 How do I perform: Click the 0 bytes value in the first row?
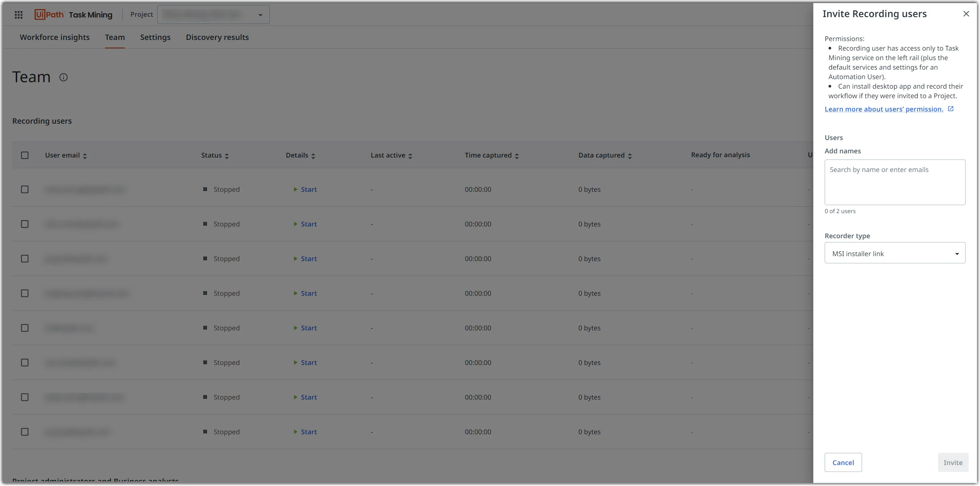pos(590,190)
